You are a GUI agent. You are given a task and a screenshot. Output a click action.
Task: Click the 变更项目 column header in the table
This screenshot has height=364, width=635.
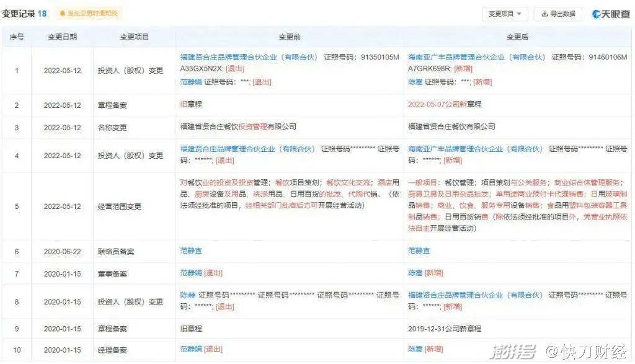point(134,37)
